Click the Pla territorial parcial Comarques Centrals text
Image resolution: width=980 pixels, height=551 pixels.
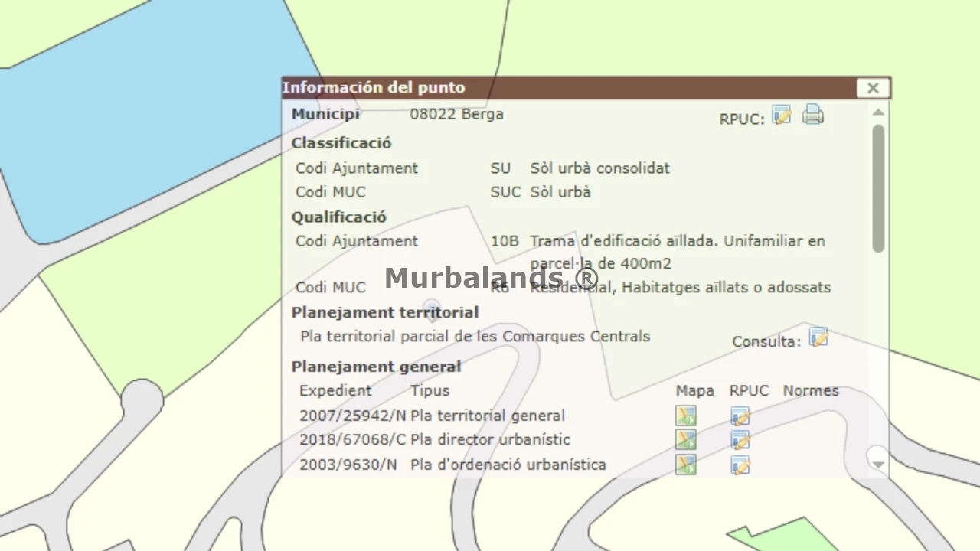[475, 337]
